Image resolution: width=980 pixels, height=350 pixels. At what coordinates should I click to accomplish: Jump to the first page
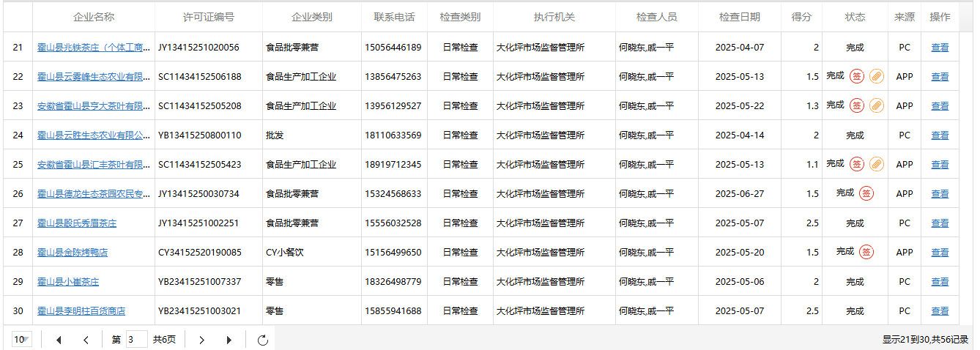[x=59, y=340]
